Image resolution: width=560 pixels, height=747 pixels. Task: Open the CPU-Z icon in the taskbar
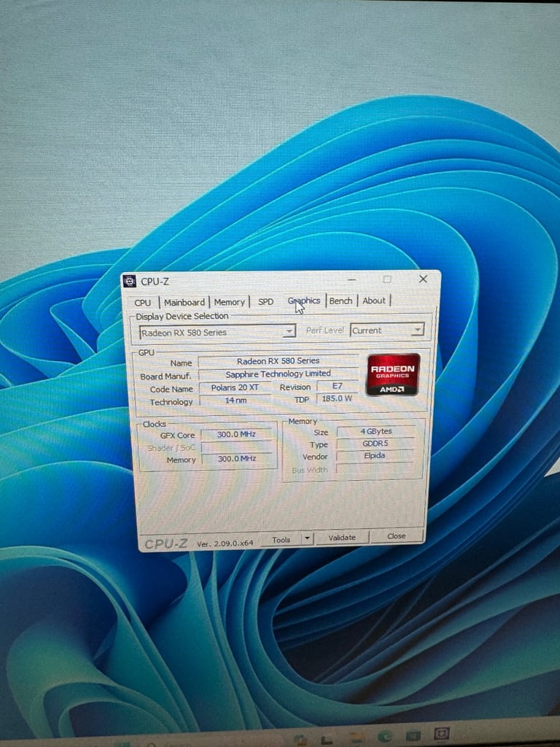[442, 734]
